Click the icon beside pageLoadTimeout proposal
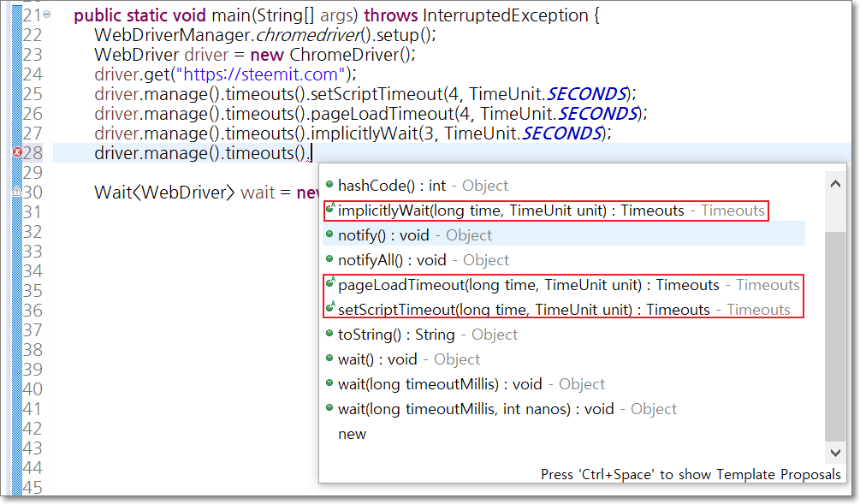The image size is (860, 504). [330, 283]
